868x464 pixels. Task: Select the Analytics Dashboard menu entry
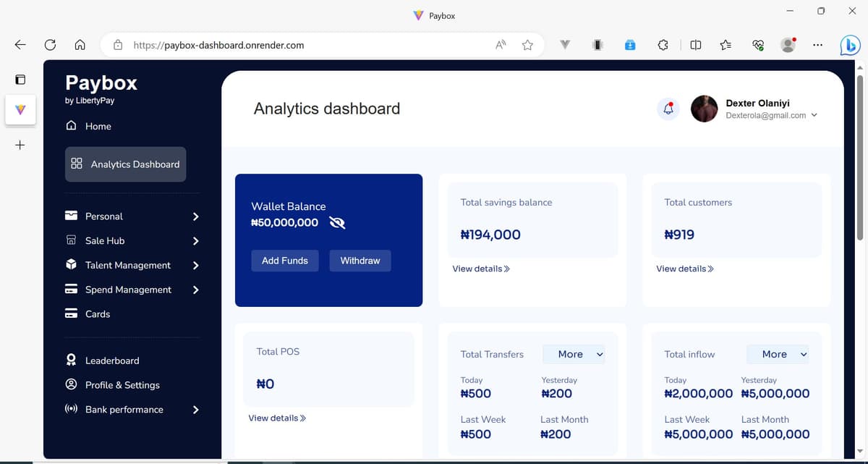pos(135,164)
